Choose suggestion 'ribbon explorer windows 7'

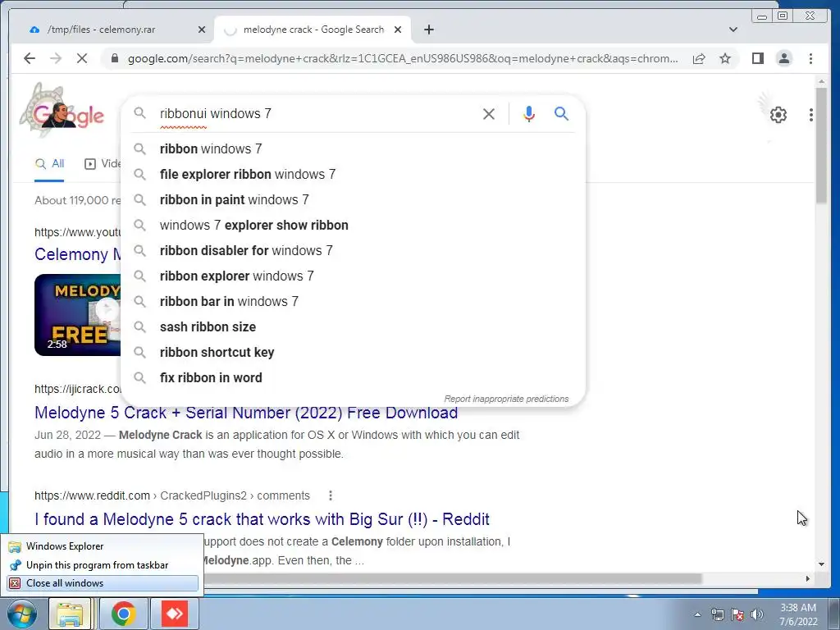click(x=354, y=276)
